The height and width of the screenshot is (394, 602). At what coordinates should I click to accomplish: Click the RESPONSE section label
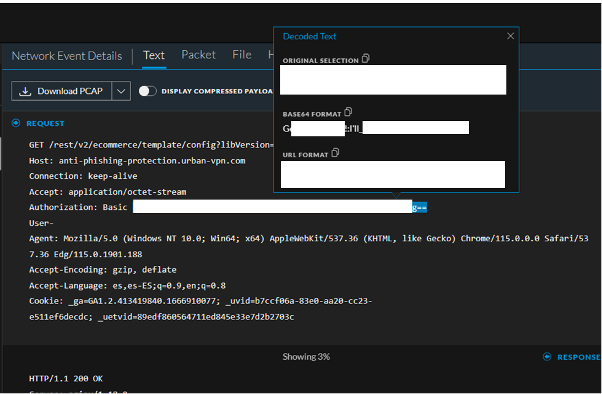(x=579, y=357)
